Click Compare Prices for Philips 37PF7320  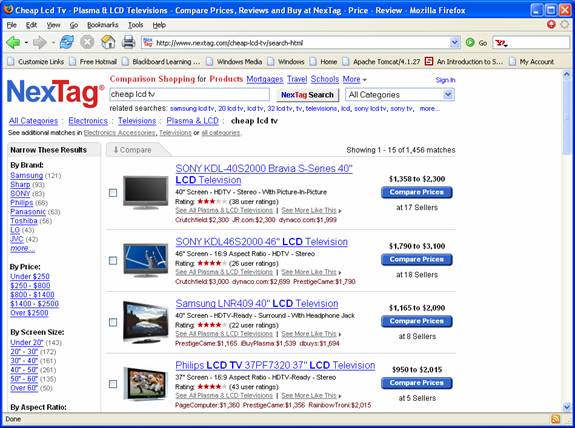point(417,383)
